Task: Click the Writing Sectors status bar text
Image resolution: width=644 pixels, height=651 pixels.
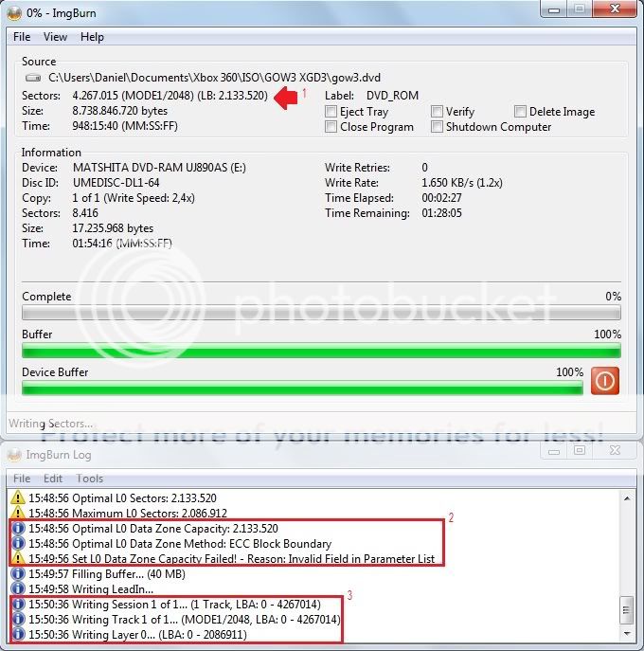Action: coord(50,424)
